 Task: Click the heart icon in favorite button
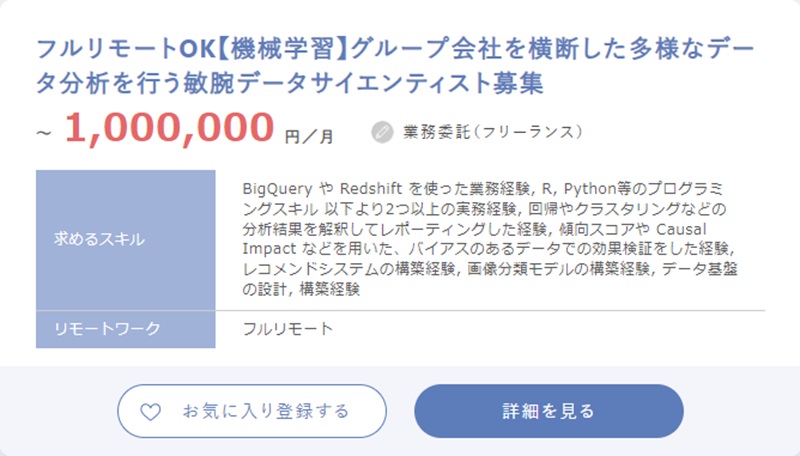(x=149, y=411)
